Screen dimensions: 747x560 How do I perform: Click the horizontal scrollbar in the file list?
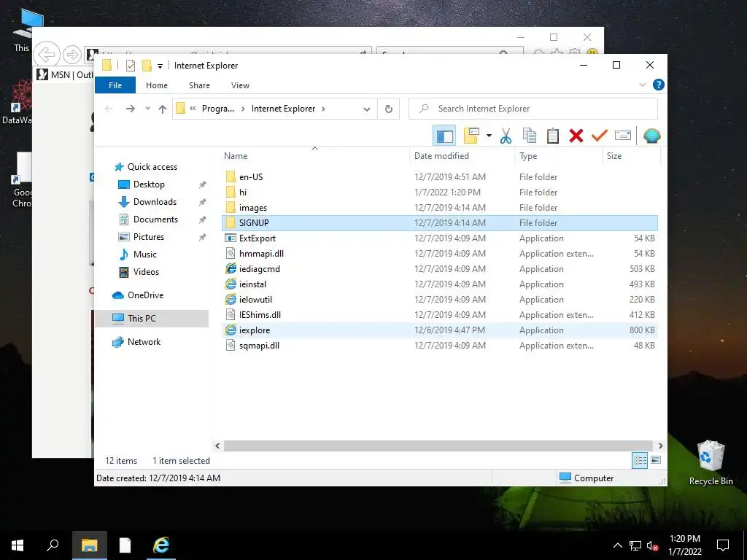(x=437, y=446)
